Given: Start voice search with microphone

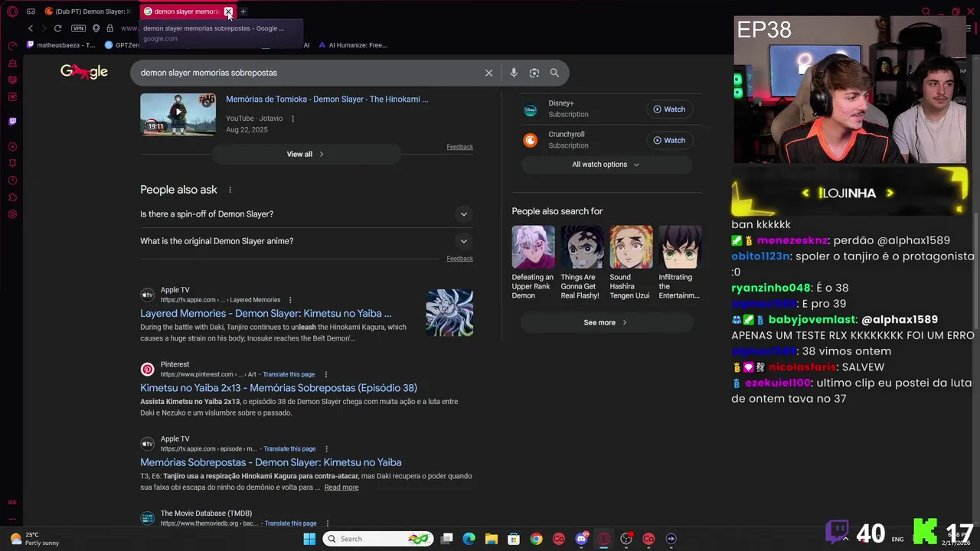Looking at the screenshot, I should click(x=514, y=73).
